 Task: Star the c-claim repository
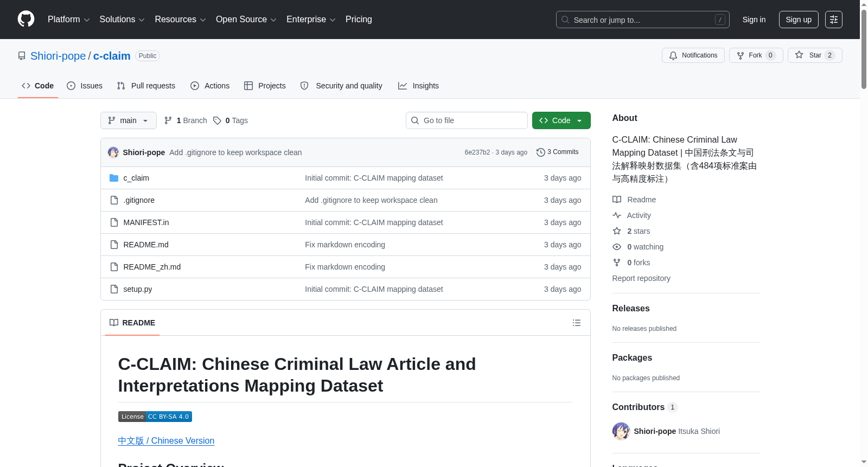[x=815, y=55]
